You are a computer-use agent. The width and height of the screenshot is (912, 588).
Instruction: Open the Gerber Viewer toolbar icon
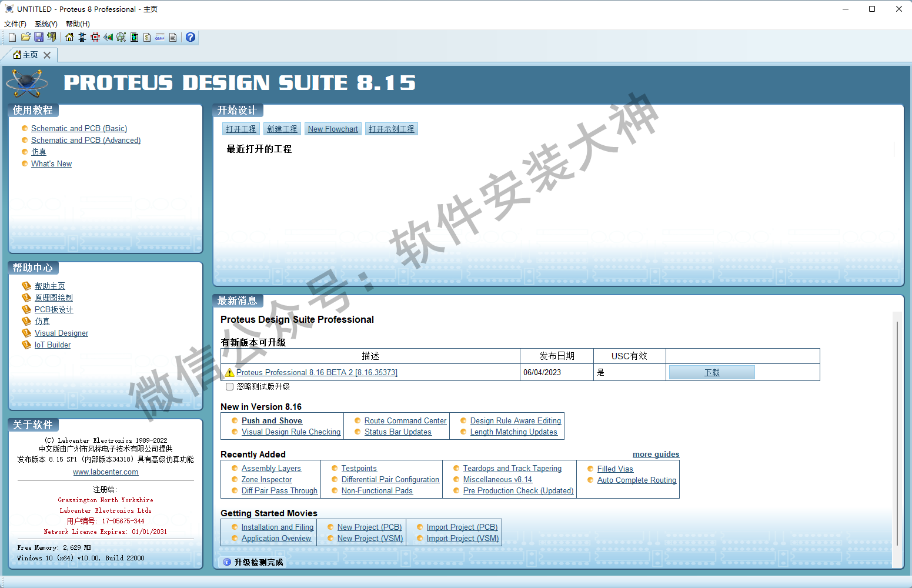(x=134, y=37)
